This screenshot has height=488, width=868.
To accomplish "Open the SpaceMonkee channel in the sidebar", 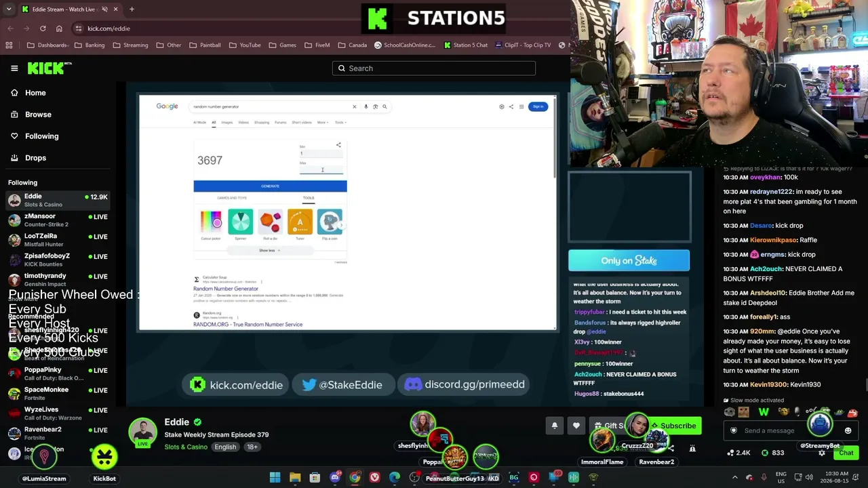I will pyautogui.click(x=58, y=393).
